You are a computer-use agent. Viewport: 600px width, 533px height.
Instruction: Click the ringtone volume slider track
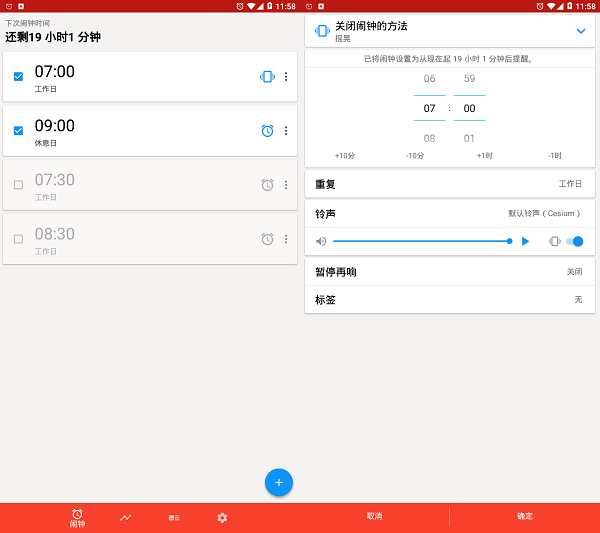click(420, 241)
